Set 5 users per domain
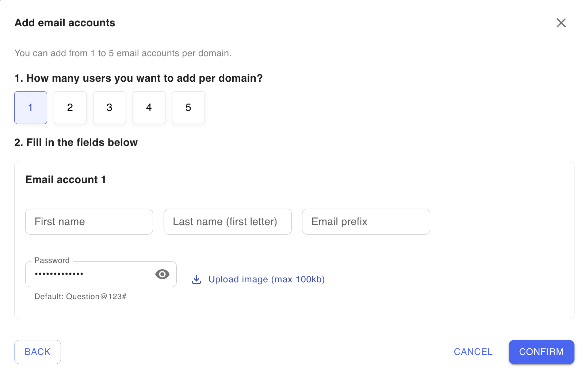 (x=188, y=108)
